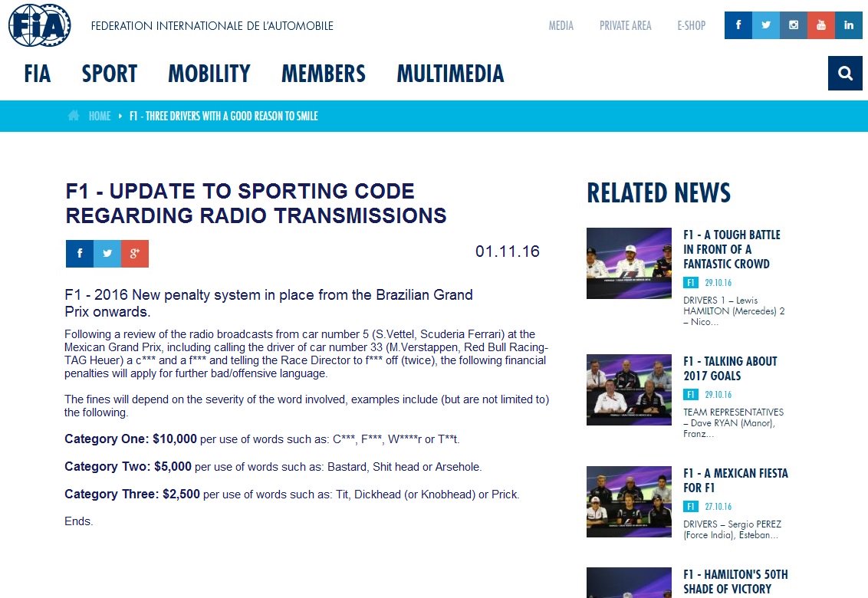Click excerpt DRIVERS 1 – Lewis HAMILTON

(734, 310)
